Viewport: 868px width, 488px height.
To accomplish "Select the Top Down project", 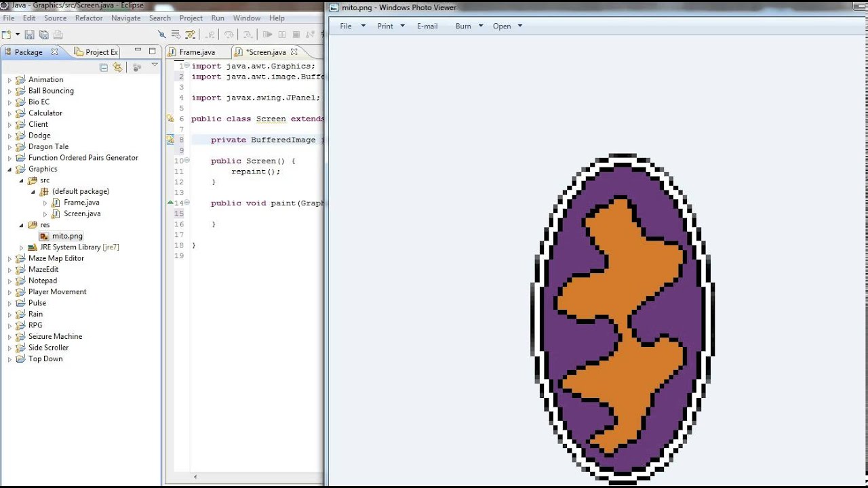I will pyautogui.click(x=45, y=359).
